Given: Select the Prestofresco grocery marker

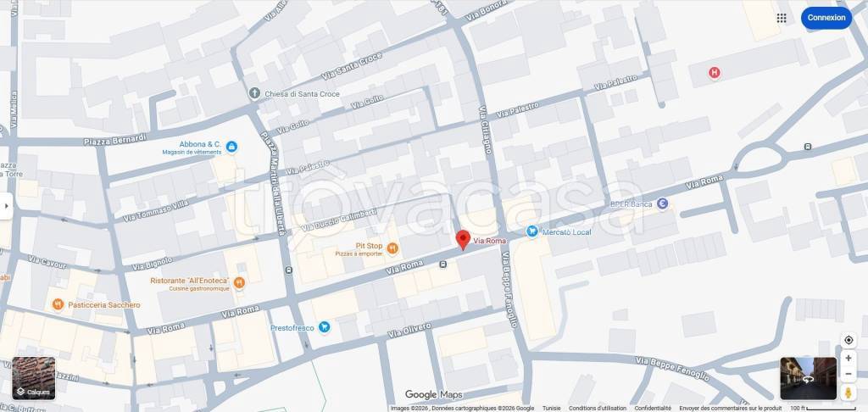Looking at the screenshot, I should [x=325, y=327].
